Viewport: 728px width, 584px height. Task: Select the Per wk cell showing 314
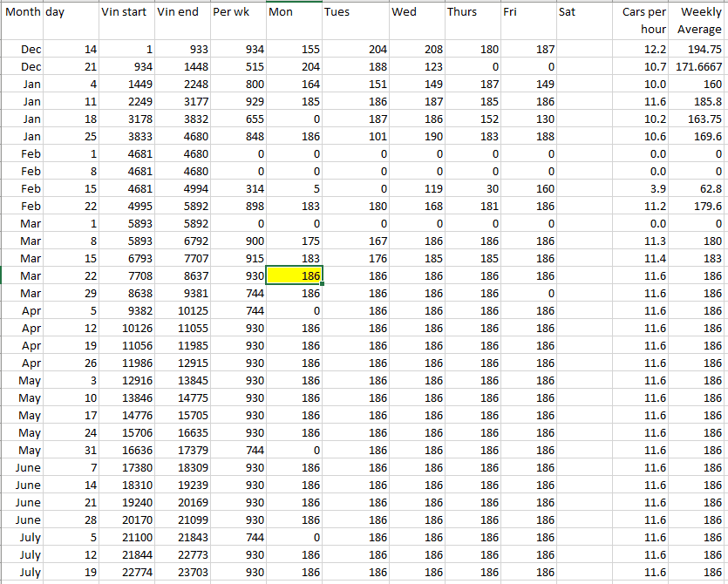pyautogui.click(x=238, y=188)
